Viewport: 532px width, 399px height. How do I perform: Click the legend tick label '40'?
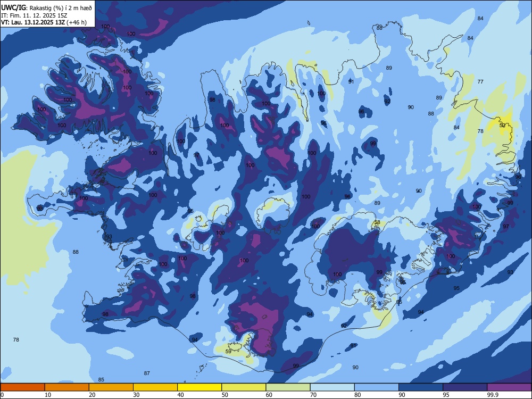pyautogui.click(x=180, y=395)
